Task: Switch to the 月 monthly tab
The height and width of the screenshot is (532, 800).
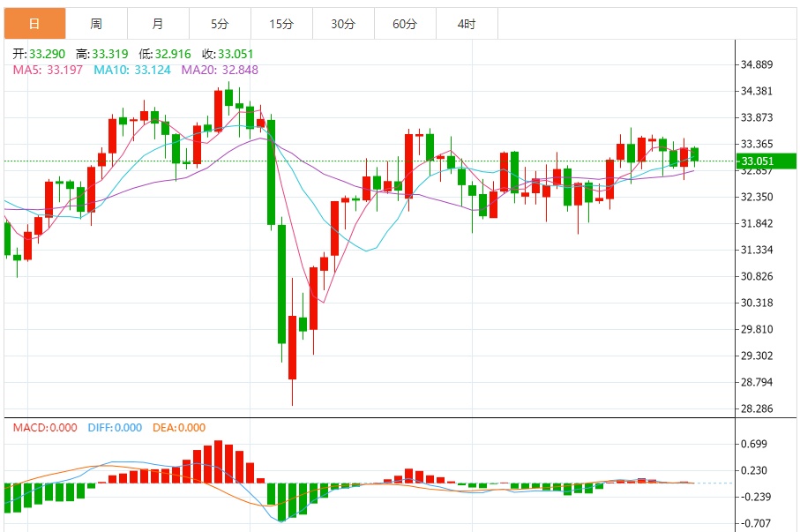Action: 158,24
